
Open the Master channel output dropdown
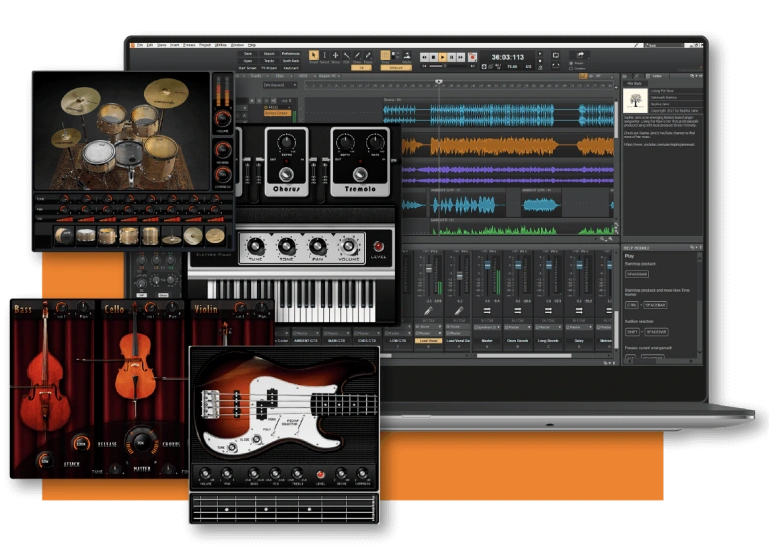coord(487,327)
